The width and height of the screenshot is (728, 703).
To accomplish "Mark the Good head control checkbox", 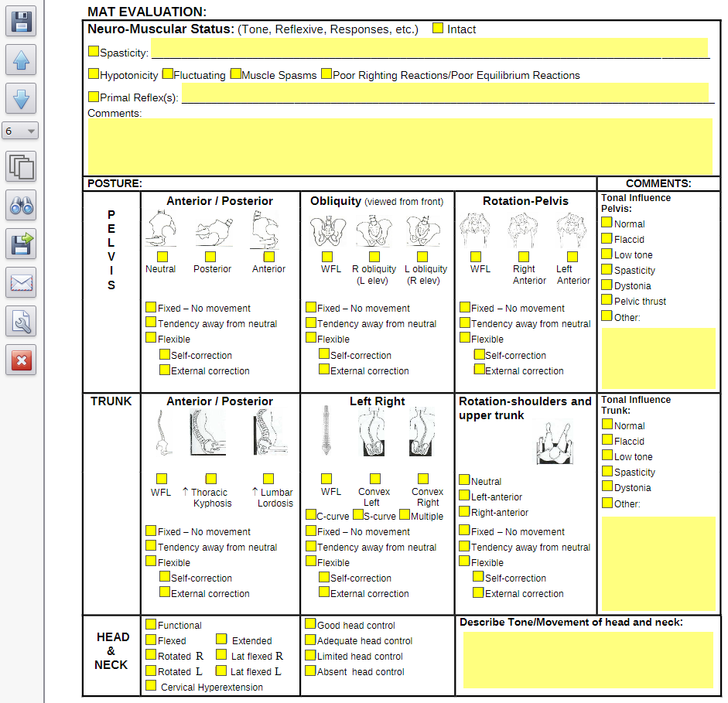I will click(x=310, y=624).
